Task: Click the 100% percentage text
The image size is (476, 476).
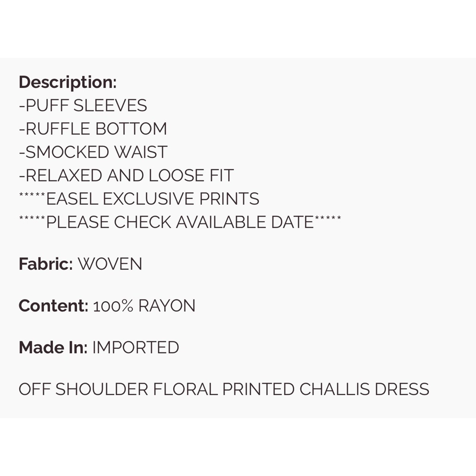Action: pos(113,306)
